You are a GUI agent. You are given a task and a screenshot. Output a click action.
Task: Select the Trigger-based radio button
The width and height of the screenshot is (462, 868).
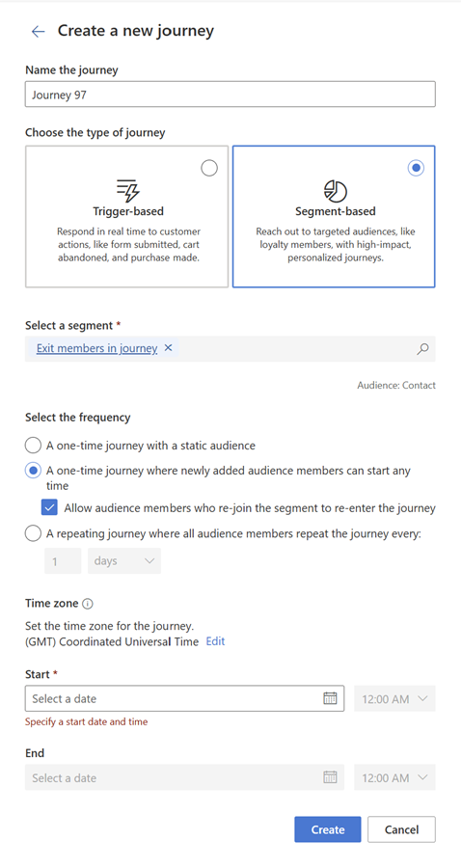click(x=209, y=168)
